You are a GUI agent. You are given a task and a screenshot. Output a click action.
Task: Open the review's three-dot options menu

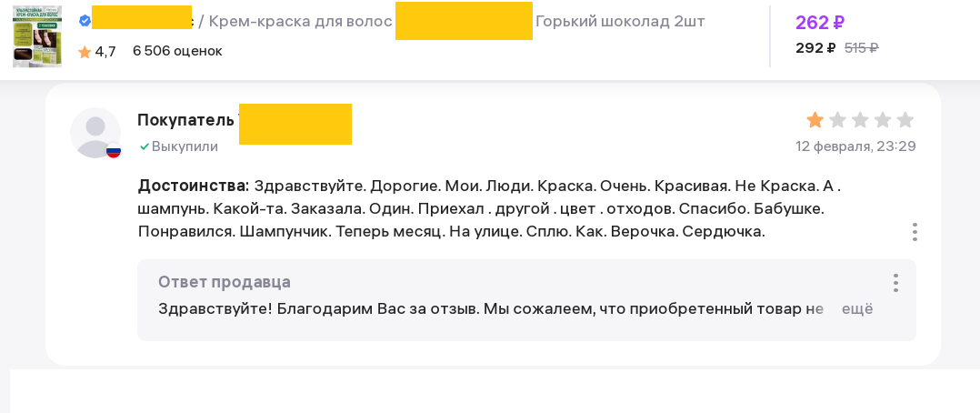click(x=915, y=232)
